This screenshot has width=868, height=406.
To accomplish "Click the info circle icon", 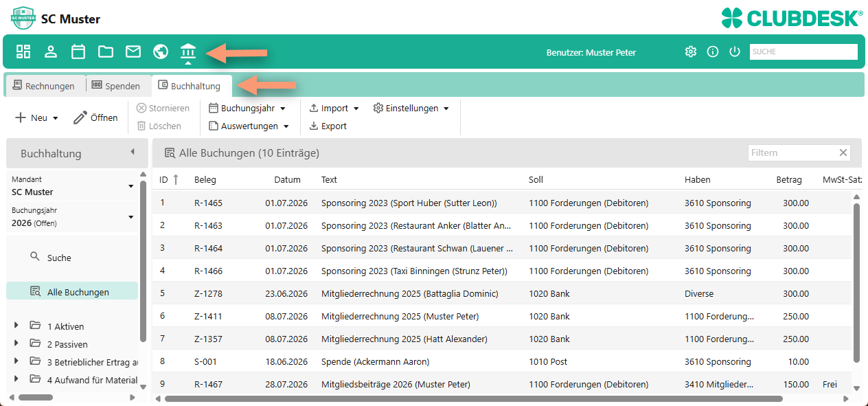I will click(713, 52).
